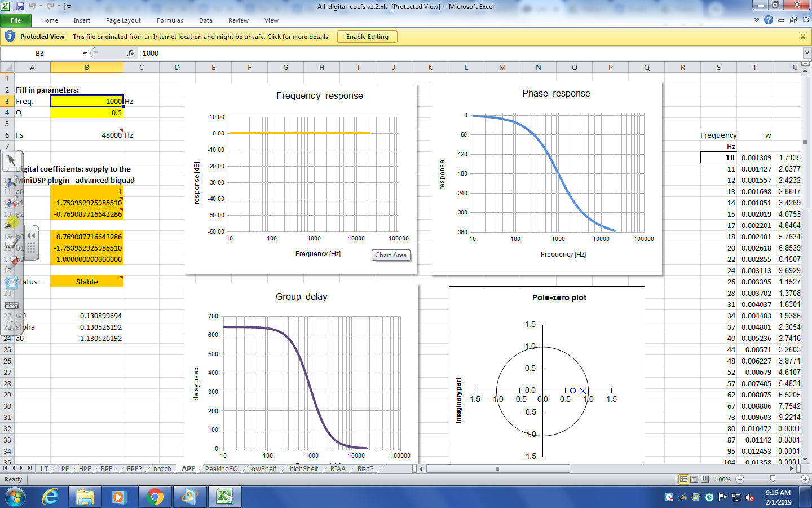Click the Insert Function fx icon
This screenshot has height=508, width=812.
point(131,53)
